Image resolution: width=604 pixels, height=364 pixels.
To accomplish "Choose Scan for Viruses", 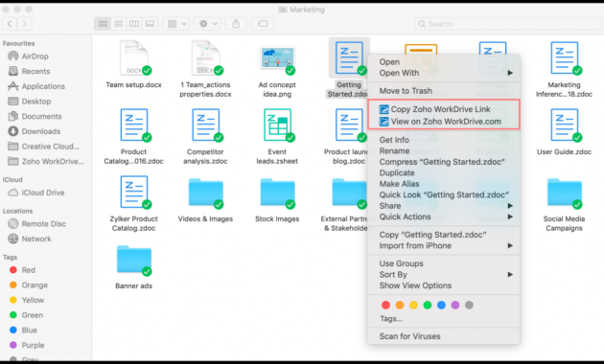I will (x=444, y=336).
